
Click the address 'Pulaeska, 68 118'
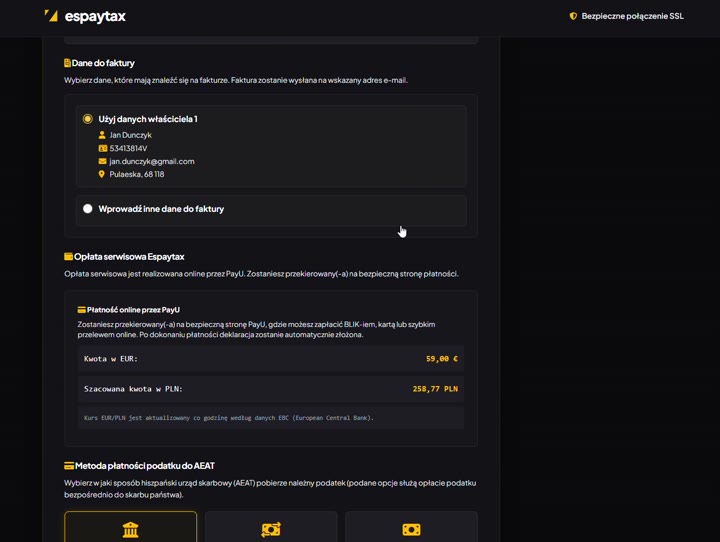pos(136,174)
